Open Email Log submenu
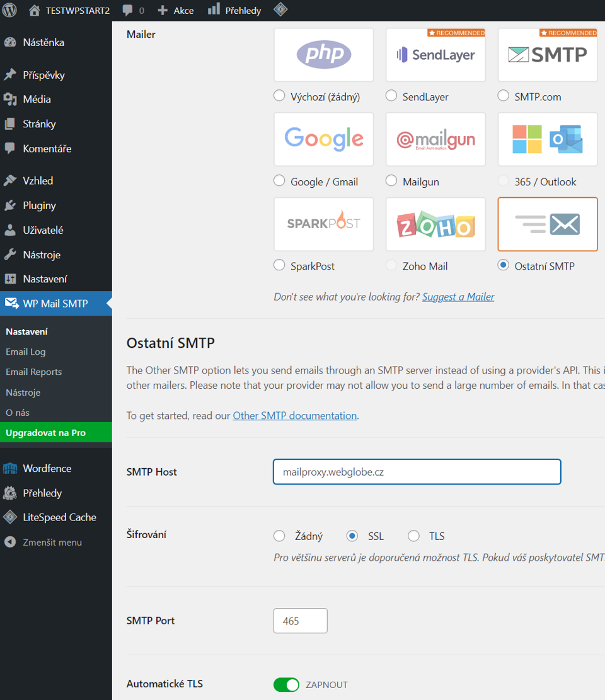This screenshot has width=605, height=700. tap(25, 352)
